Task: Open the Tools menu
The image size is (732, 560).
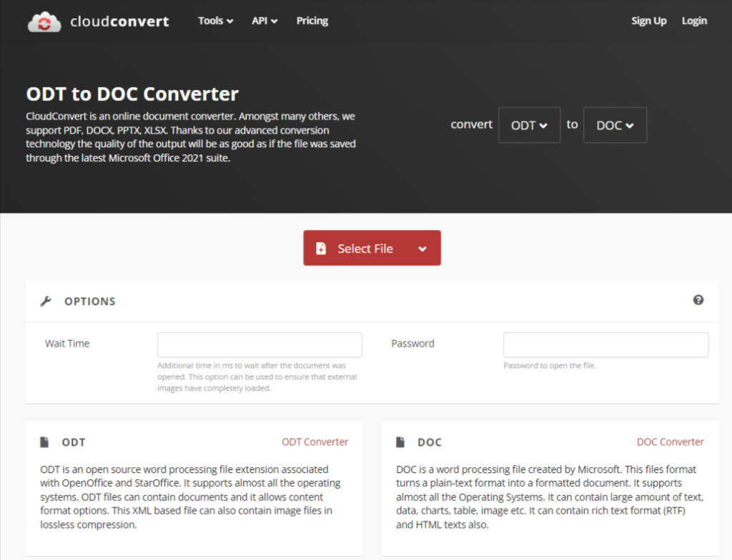Action: pos(210,21)
